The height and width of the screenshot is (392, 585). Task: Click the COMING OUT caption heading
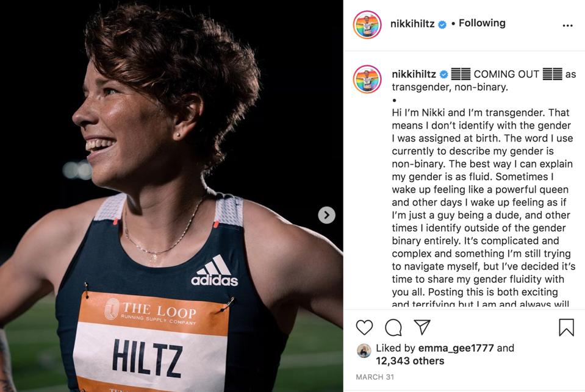(506, 74)
